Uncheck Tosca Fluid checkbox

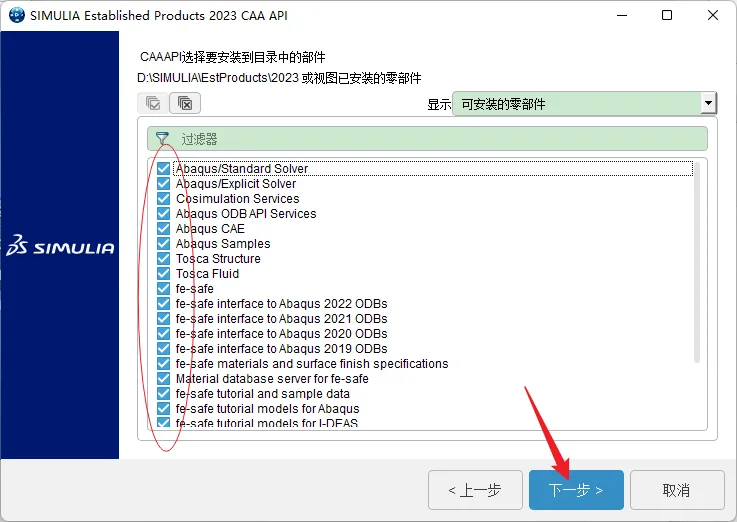pyautogui.click(x=163, y=273)
